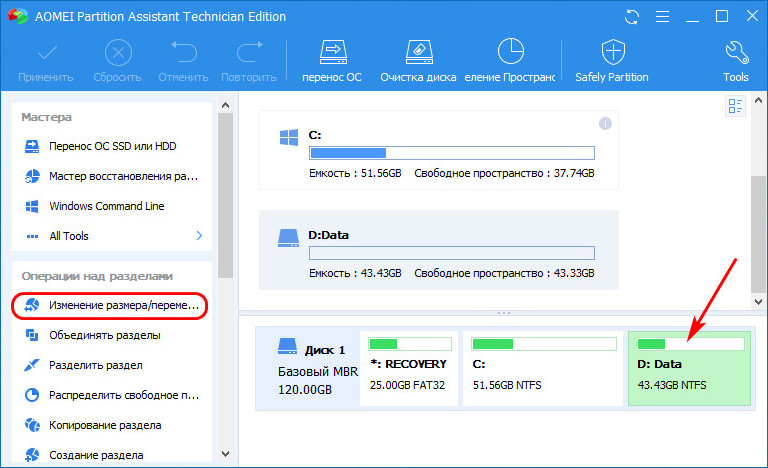Open the hamburger menu in title bar

point(662,17)
